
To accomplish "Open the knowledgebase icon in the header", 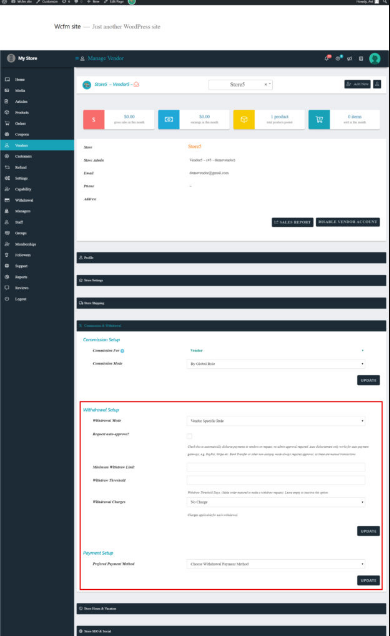I will (x=361, y=58).
